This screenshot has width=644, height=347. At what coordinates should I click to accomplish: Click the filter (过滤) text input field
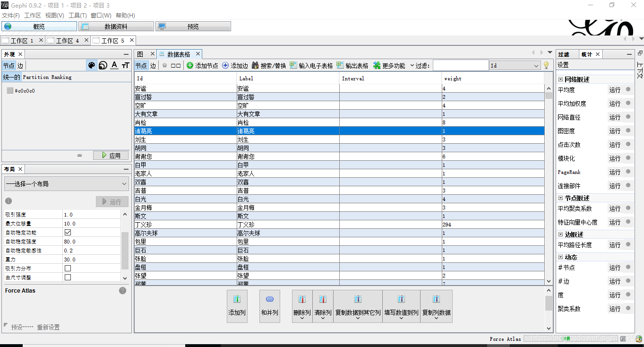[461, 66]
